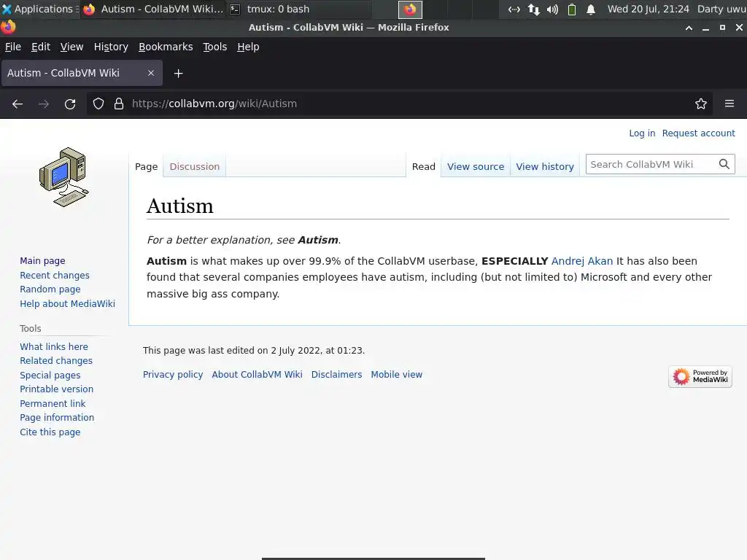
Task: Click the Firefox workspace thumbnail in panel
Action: coord(410,9)
